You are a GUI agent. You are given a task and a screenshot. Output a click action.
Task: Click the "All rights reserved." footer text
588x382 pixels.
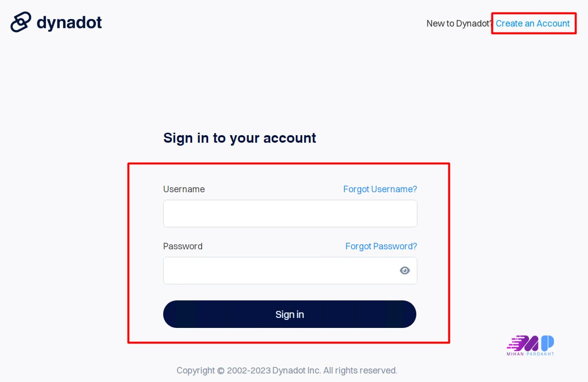360,371
